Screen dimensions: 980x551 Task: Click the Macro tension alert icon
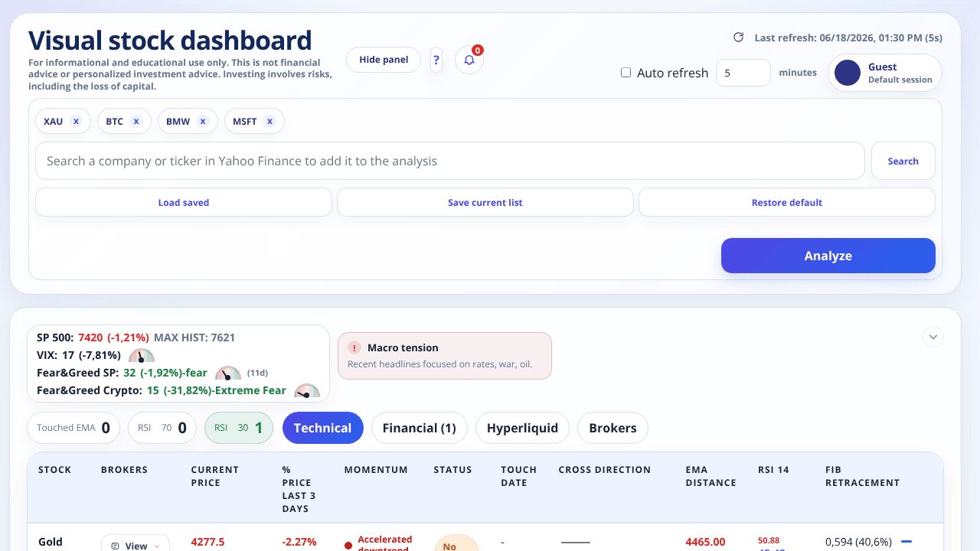tap(354, 347)
